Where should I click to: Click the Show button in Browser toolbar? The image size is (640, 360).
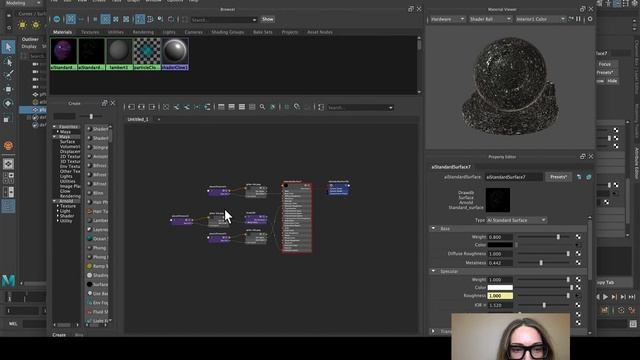click(268, 19)
